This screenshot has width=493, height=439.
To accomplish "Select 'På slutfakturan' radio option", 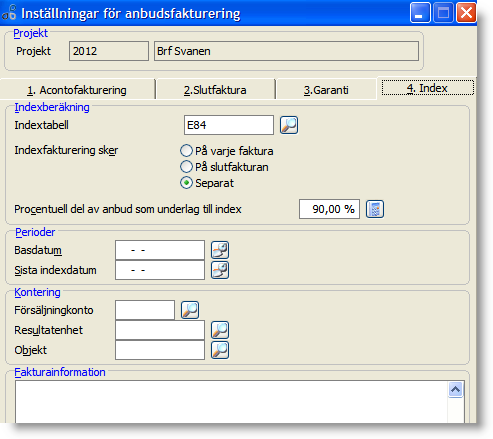I will [x=186, y=167].
